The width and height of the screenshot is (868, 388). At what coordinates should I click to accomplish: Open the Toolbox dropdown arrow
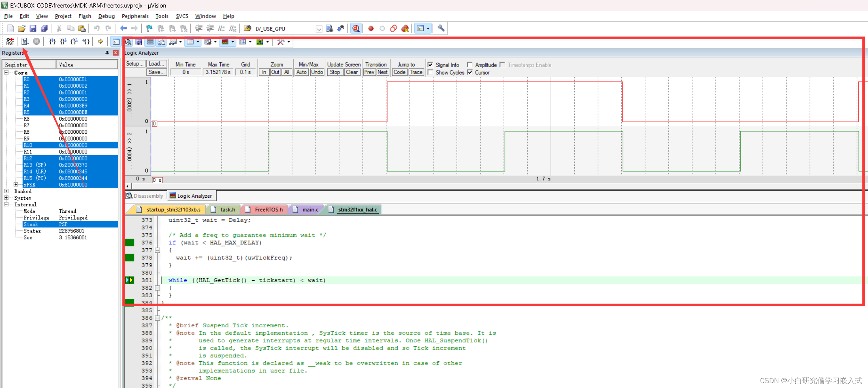pos(289,42)
